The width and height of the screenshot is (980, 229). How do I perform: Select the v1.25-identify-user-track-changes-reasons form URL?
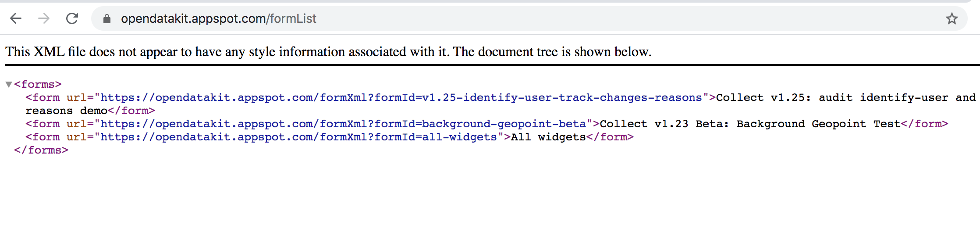coord(401,97)
